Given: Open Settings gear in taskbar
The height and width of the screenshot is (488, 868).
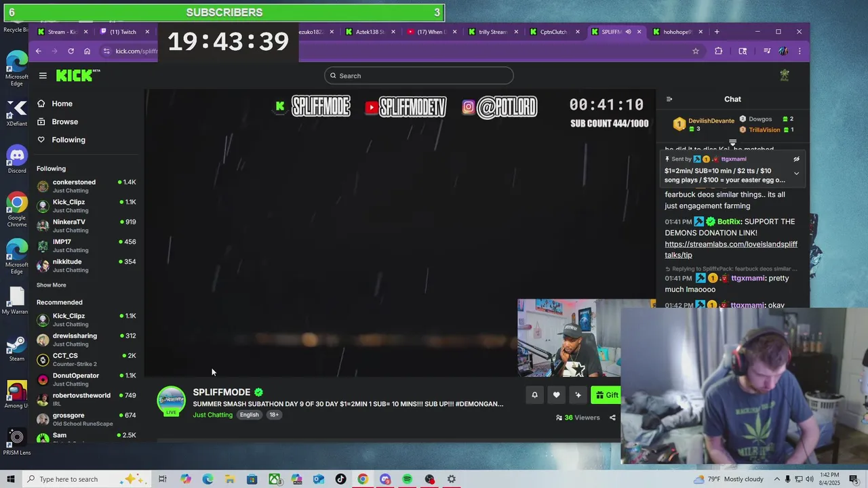Looking at the screenshot, I should coord(452,479).
